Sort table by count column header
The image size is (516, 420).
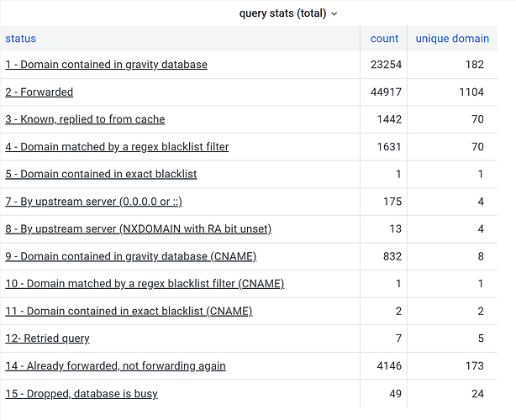384,39
